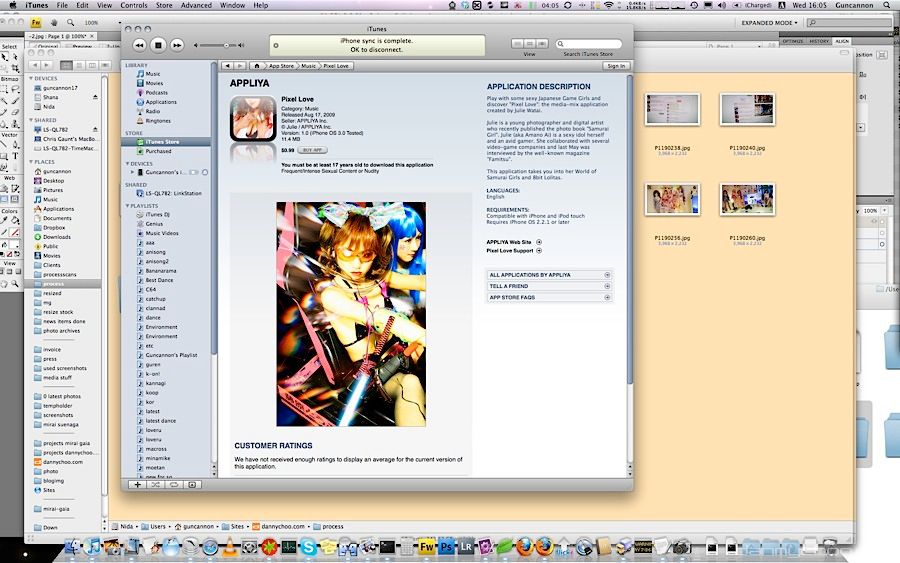Collapse the Playlists section in sidebar
The height and width of the screenshot is (563, 900).
click(128, 206)
